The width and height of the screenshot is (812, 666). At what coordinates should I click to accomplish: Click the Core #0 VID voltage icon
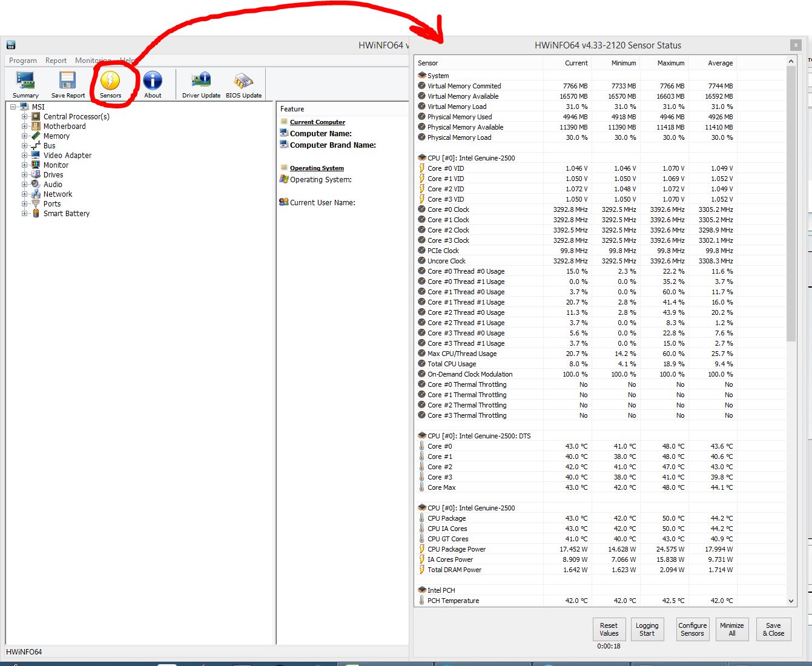pos(422,168)
